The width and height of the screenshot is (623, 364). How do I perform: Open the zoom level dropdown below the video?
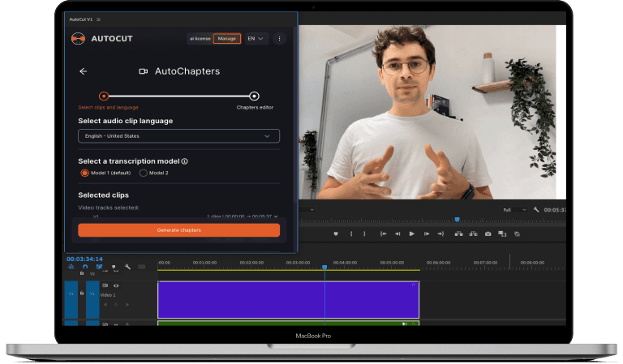[x=307, y=210]
